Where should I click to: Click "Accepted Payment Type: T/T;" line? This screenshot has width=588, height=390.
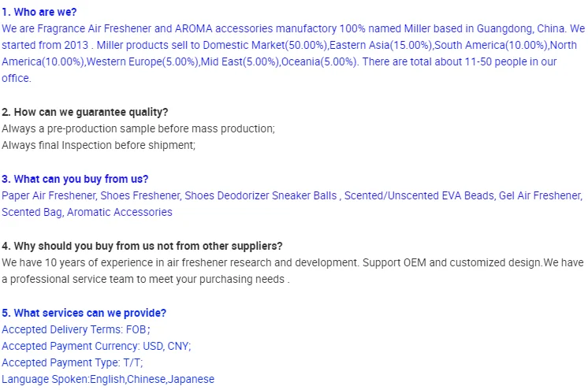coord(70,362)
